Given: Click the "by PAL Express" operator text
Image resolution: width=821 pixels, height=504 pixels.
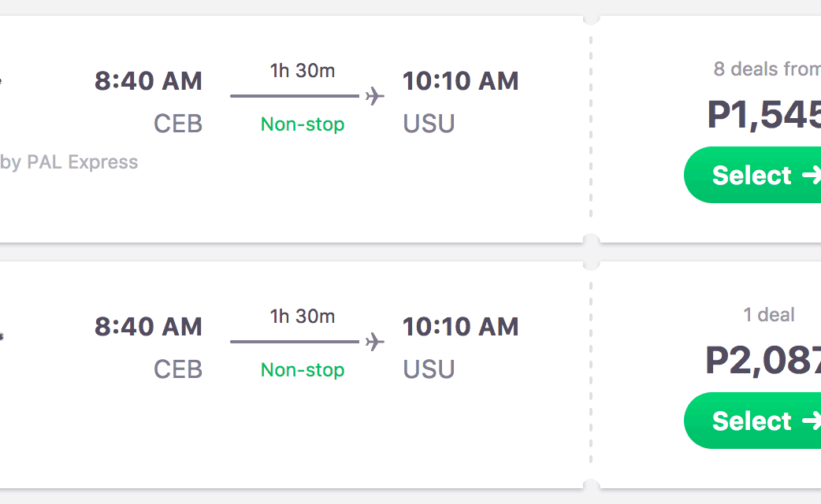Looking at the screenshot, I should 69,162.
